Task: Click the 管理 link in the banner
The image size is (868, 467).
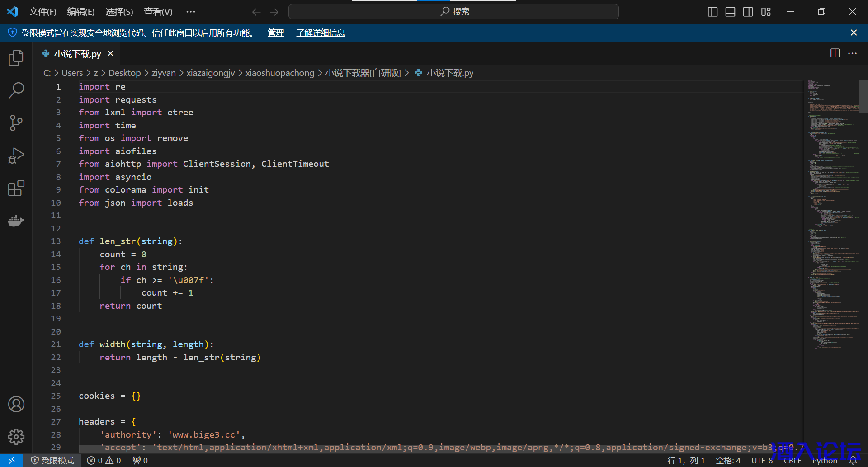Action: coord(276,33)
